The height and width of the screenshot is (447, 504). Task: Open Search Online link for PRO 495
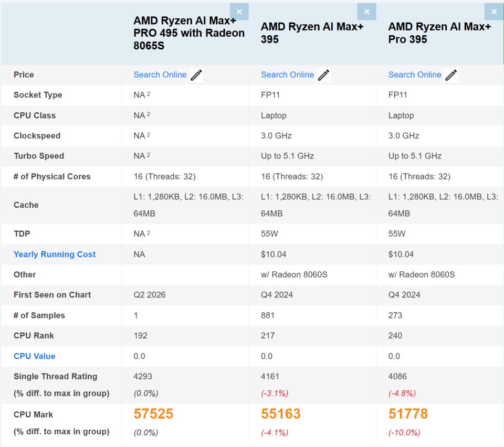(x=160, y=74)
